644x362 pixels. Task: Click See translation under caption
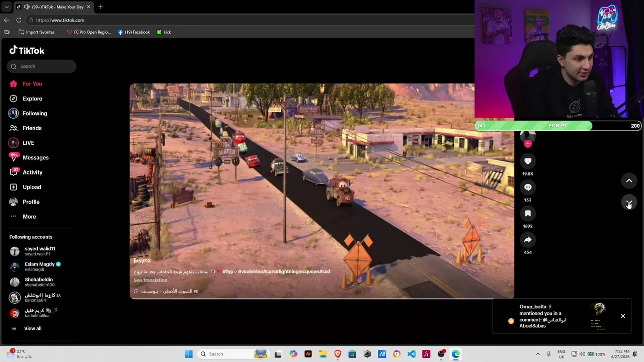point(150,280)
